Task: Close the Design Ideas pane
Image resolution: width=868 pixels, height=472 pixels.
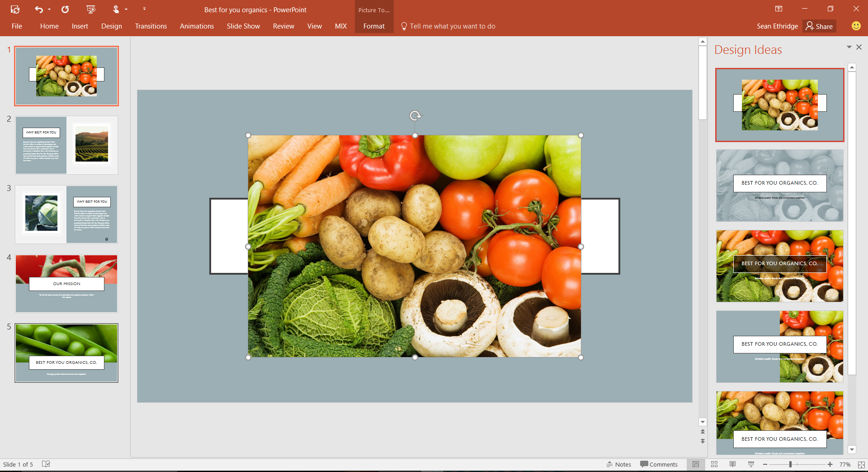Action: click(x=859, y=47)
